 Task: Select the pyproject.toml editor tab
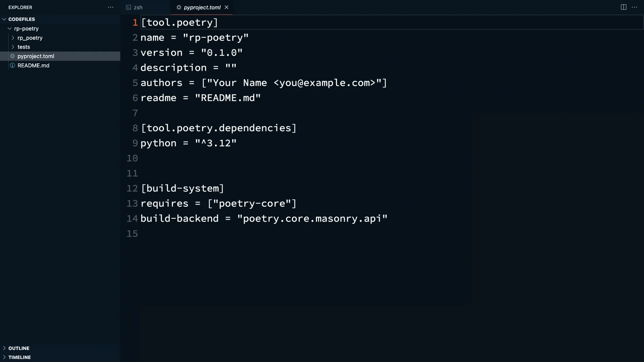(x=202, y=7)
